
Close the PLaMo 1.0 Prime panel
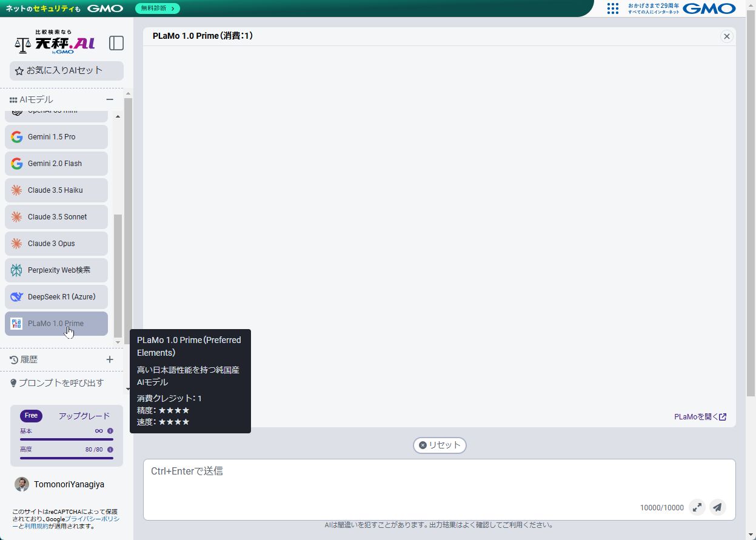click(726, 36)
